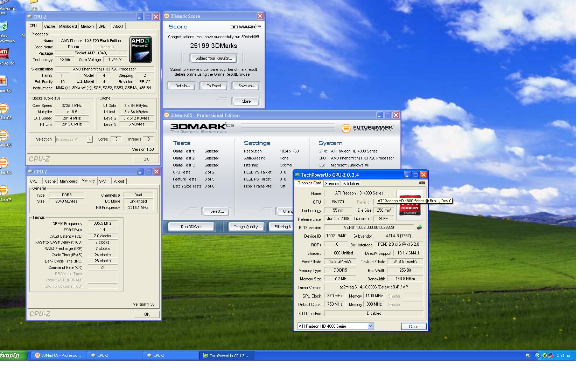Click the BIOS upload chip icon in GPU-Z
Viewport: 588px width, 368px height.
pyautogui.click(x=419, y=227)
